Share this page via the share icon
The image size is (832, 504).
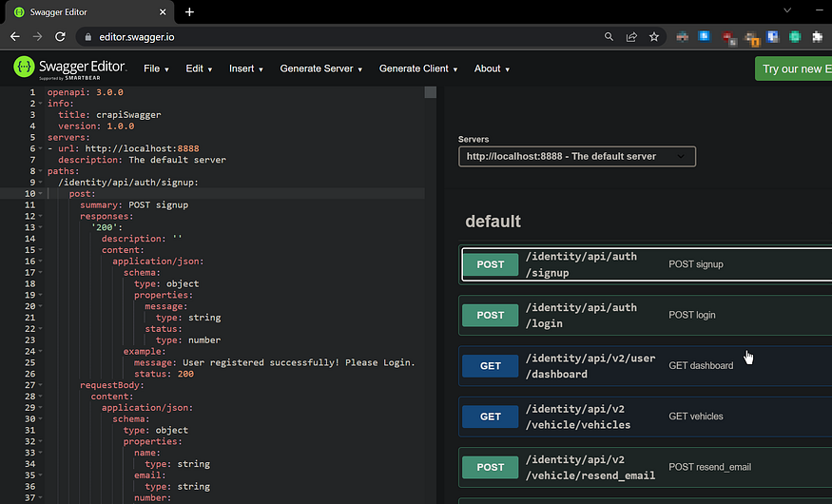pos(631,36)
